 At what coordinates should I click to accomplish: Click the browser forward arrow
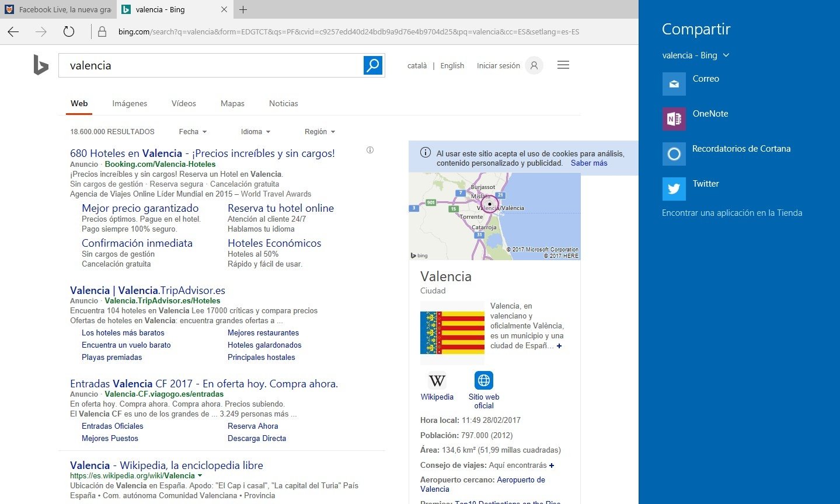[41, 32]
